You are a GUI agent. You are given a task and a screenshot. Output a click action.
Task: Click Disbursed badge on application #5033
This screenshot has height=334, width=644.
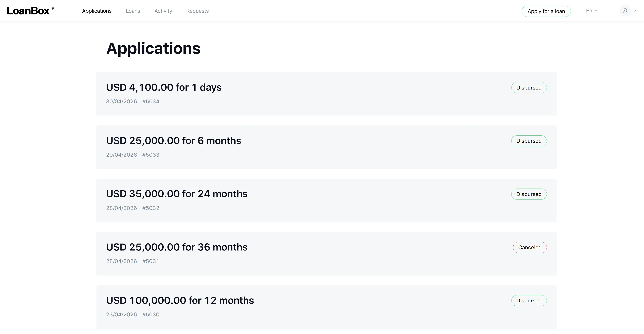tap(529, 141)
